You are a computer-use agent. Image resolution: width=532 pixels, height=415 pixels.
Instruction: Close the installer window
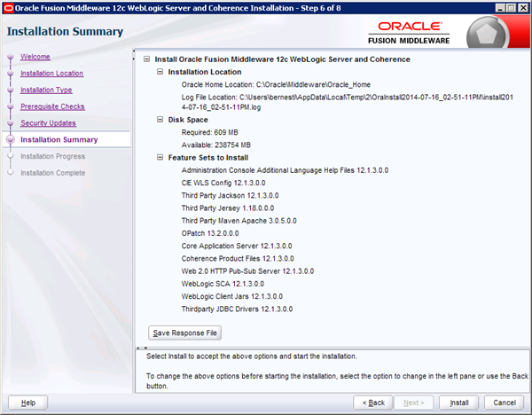[523, 8]
